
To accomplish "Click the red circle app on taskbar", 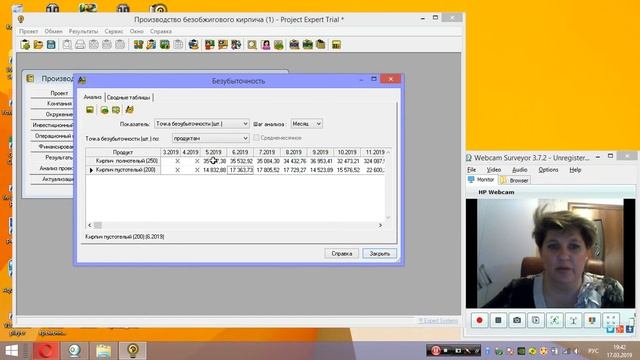I will pyautogui.click(x=46, y=350).
